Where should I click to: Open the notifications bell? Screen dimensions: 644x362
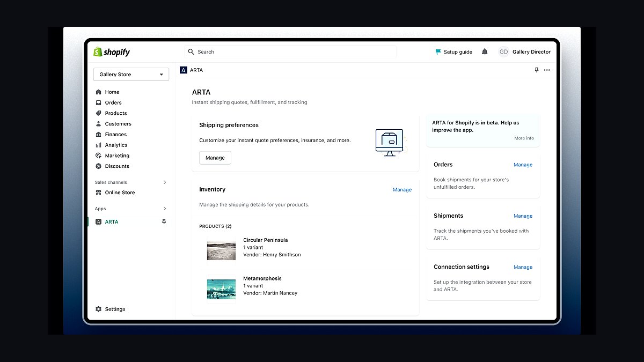pos(485,52)
